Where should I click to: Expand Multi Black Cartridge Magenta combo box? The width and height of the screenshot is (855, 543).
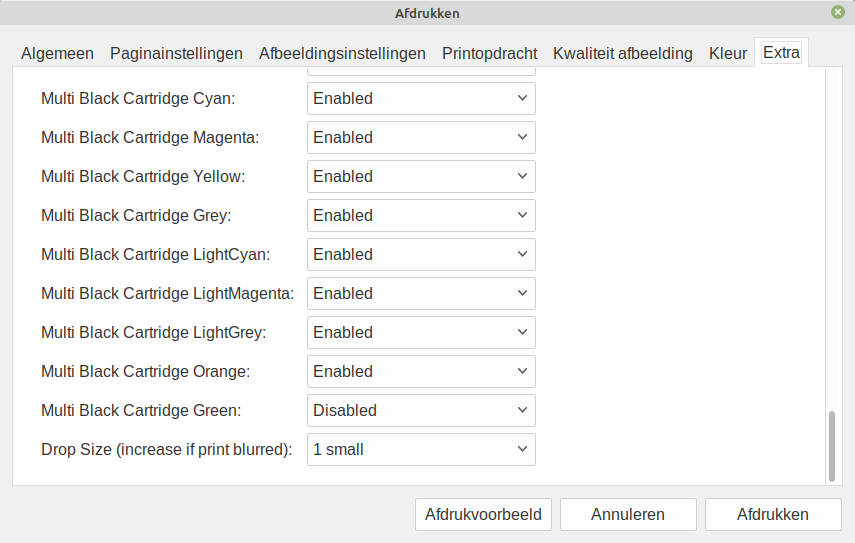point(421,137)
